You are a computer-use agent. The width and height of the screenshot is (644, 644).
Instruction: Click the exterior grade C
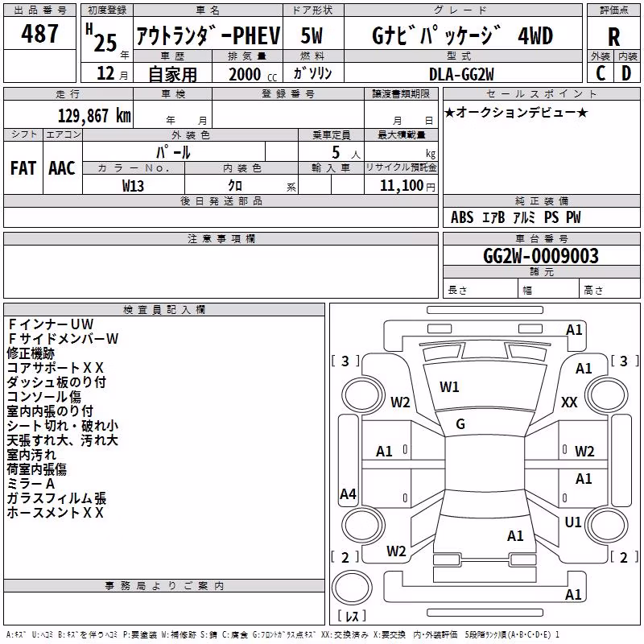601,73
